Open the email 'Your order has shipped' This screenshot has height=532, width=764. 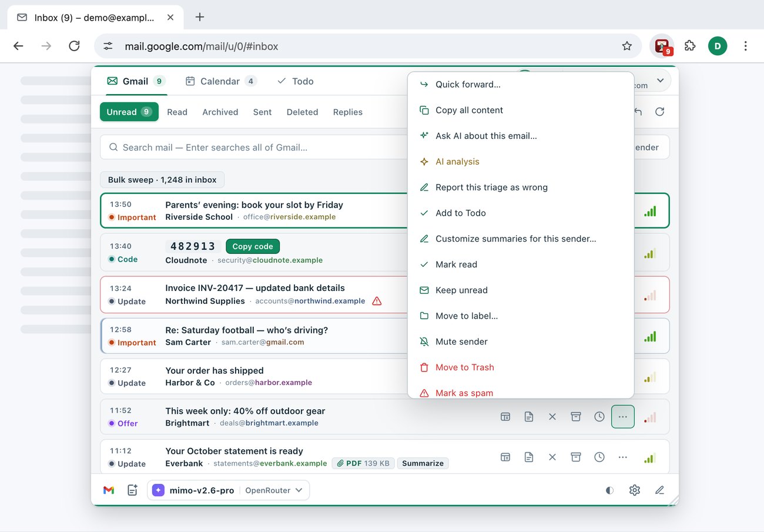[214, 370]
